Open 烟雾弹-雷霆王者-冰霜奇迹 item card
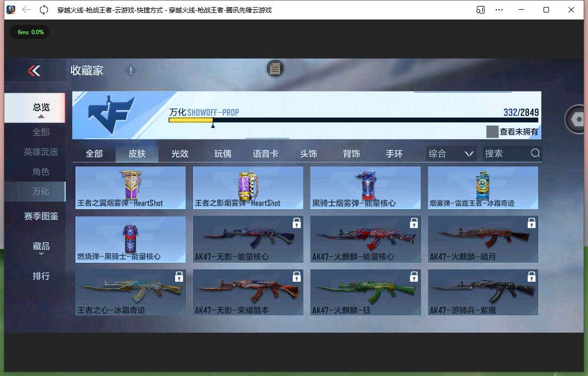 [x=483, y=188]
